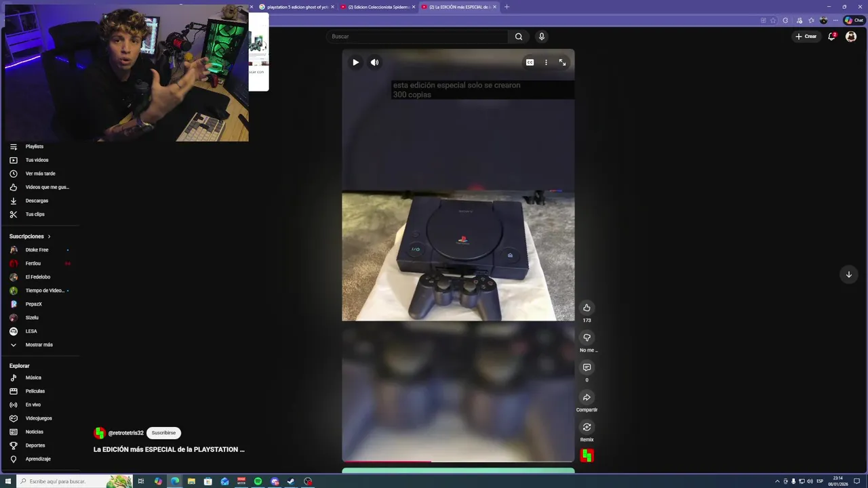Dislike the Short (No me gusta)
This screenshot has height=488, width=868.
(587, 338)
